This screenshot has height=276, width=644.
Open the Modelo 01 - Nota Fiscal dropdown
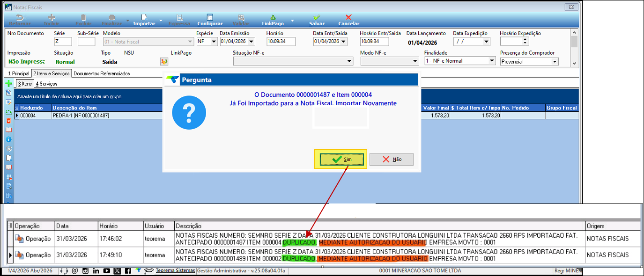[190, 41]
